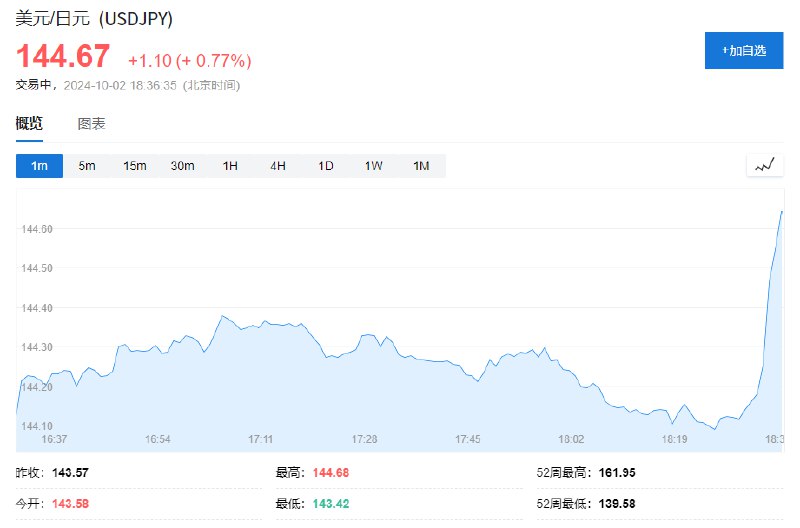Click the 17:45 time axis label
Image resolution: width=800 pixels, height=528 pixels.
(x=468, y=439)
